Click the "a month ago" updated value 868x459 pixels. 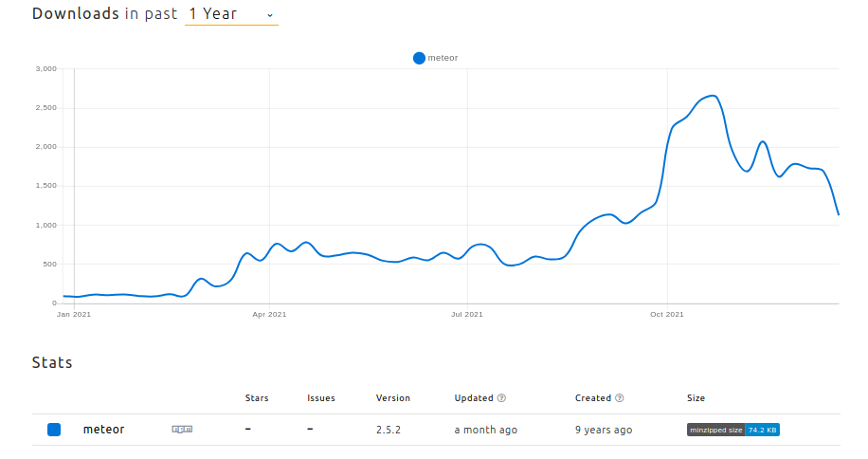click(485, 430)
